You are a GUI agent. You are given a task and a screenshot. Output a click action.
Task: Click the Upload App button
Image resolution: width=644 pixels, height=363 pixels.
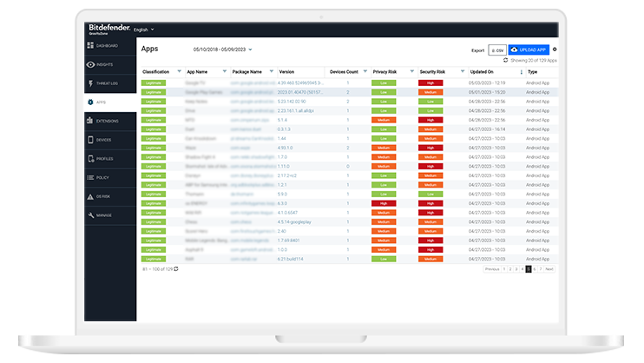coord(529,50)
